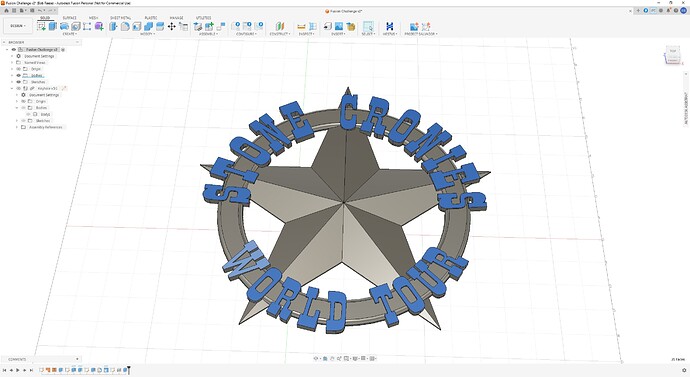The image size is (690, 377).
Task: Expand the Assembly References tree node
Action: tap(17, 127)
